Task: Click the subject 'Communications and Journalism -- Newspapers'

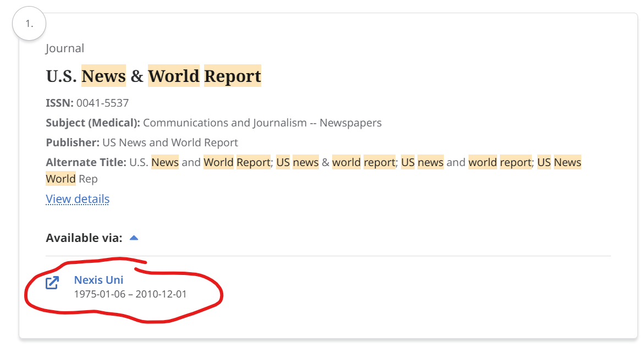Action: click(x=262, y=123)
